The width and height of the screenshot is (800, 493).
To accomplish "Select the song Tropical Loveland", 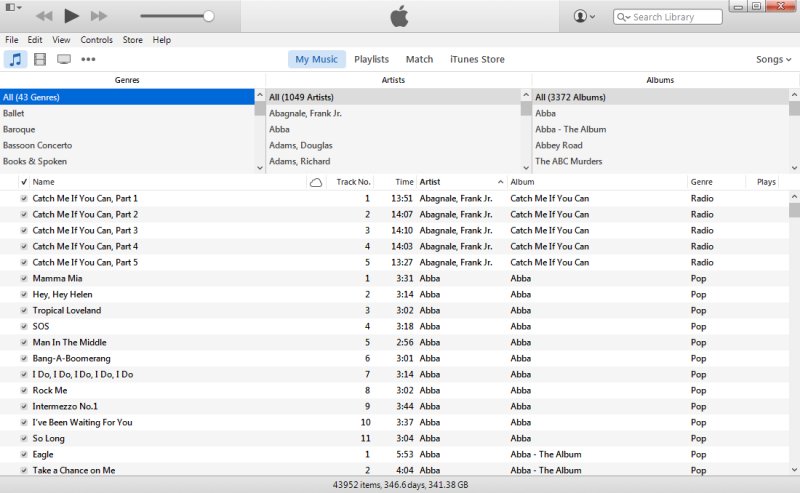I will (67, 310).
